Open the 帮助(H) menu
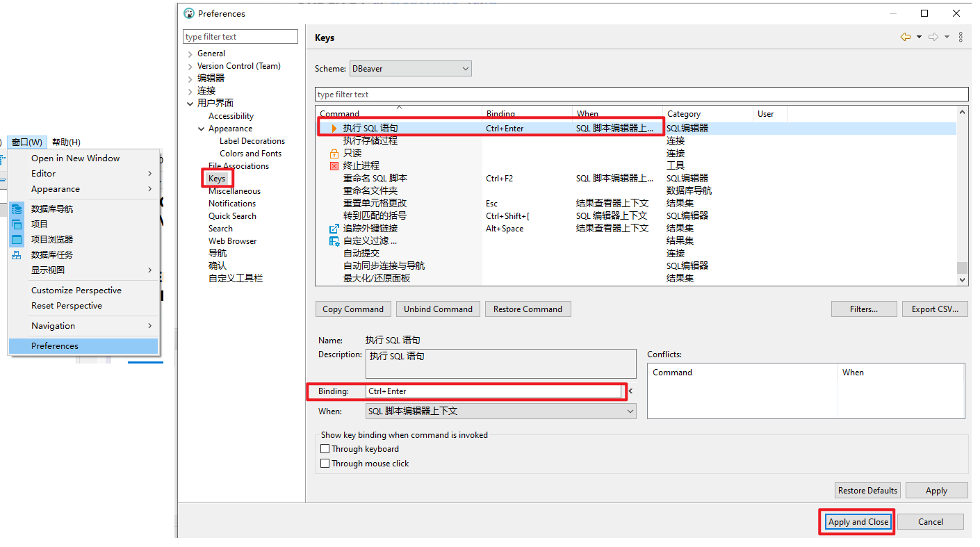 coord(66,142)
